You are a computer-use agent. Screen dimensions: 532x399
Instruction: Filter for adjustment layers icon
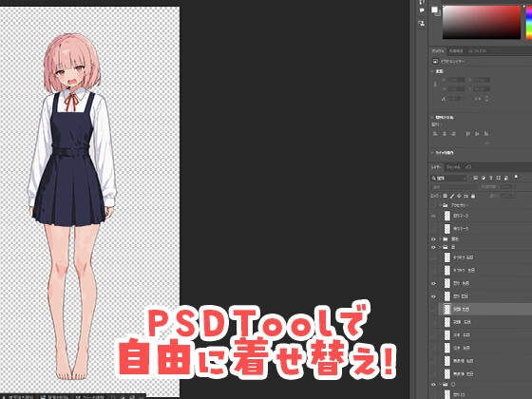pos(484,178)
